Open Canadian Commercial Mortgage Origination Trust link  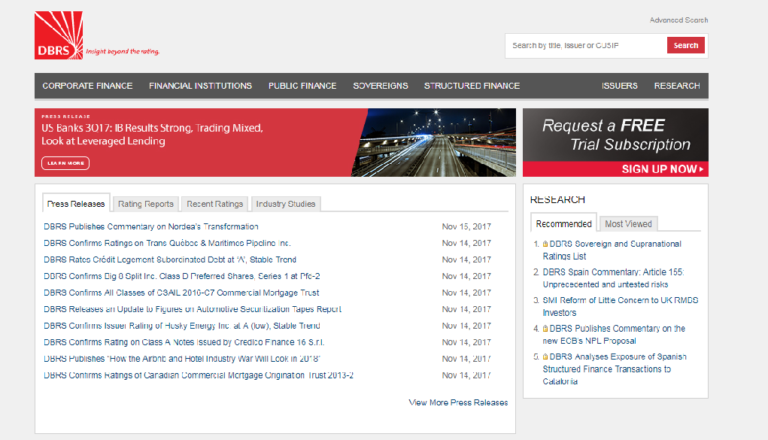pyautogui.click(x=198, y=375)
